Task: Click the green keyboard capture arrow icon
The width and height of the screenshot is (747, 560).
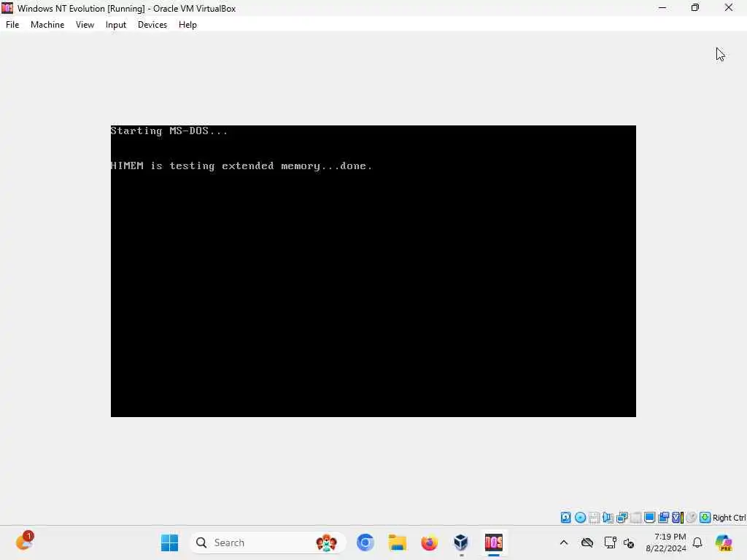Action: pyautogui.click(x=705, y=518)
